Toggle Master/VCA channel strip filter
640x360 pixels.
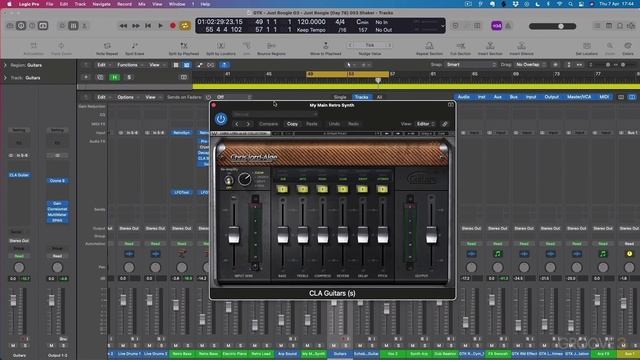coord(579,97)
